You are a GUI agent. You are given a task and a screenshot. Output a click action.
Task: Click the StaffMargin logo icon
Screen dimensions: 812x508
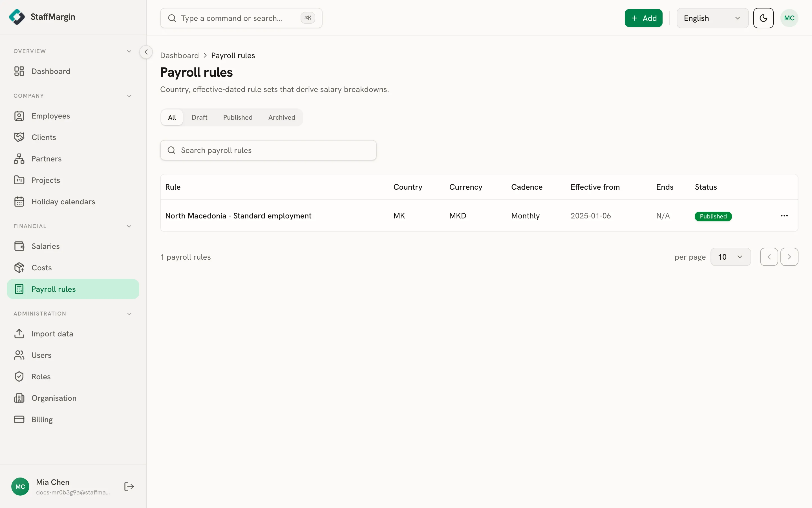click(x=17, y=17)
